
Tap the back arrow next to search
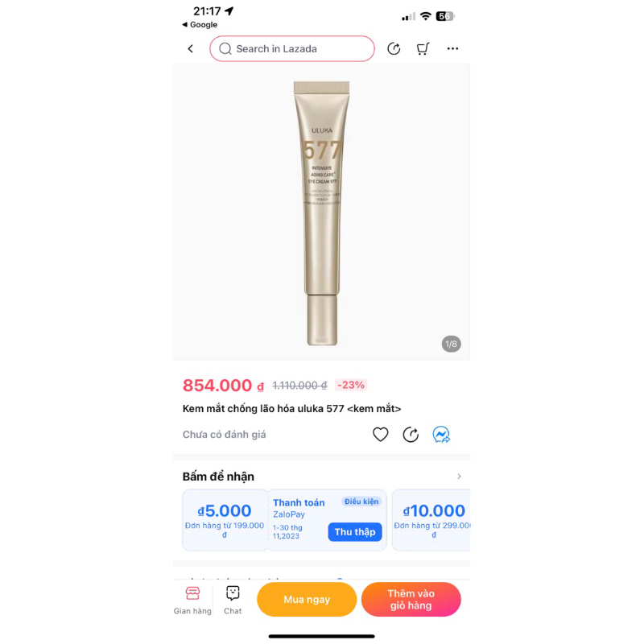tap(191, 49)
